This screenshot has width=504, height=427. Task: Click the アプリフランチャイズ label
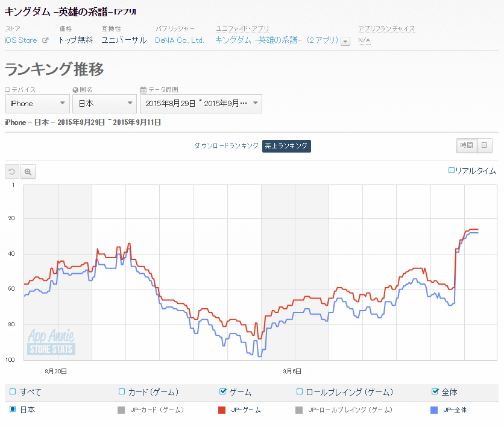[x=386, y=28]
